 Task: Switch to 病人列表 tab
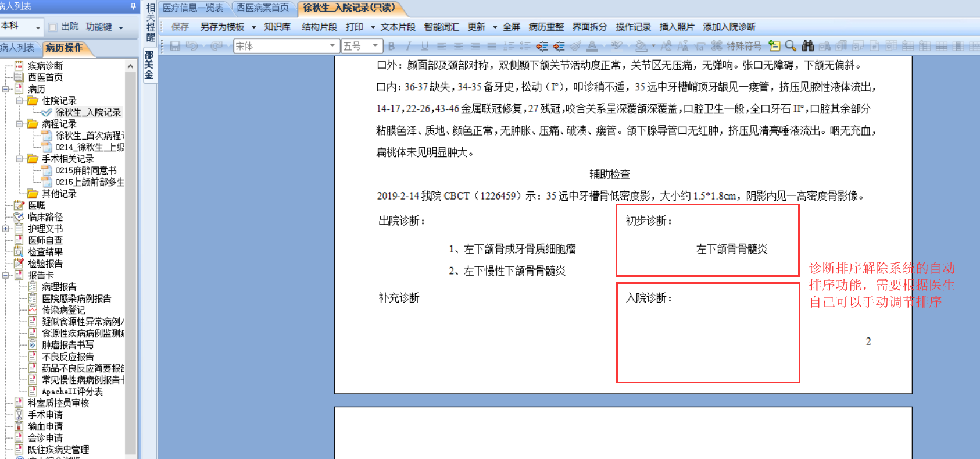point(19,48)
